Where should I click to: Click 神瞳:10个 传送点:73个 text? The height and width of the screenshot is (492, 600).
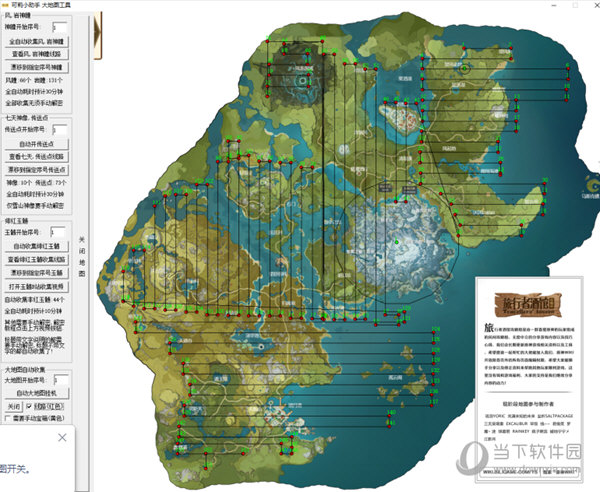click(36, 183)
